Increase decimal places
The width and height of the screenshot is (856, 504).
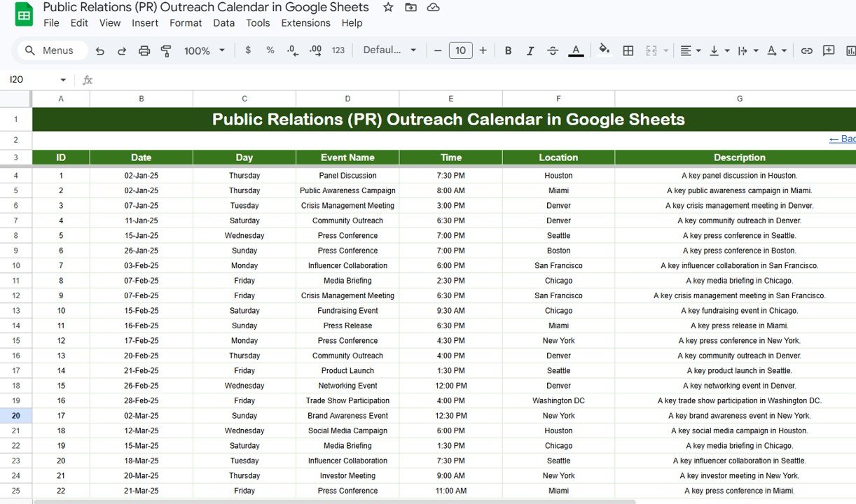pos(315,50)
